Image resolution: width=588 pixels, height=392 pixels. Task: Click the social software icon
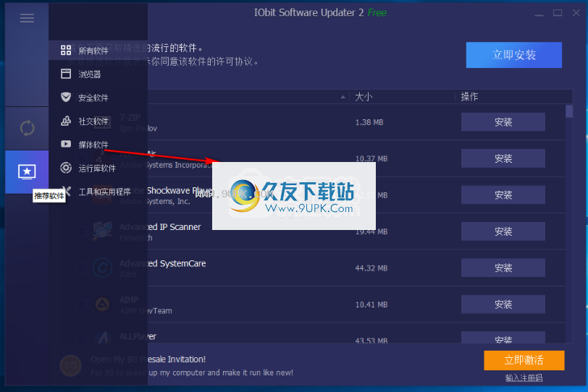pos(66,121)
